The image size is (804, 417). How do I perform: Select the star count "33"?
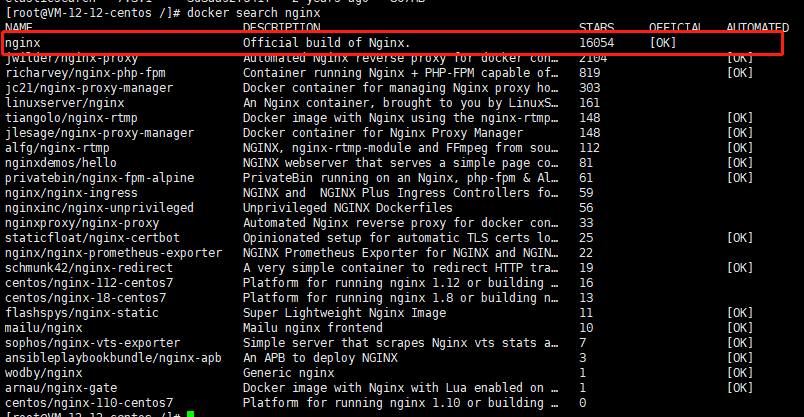586,223
